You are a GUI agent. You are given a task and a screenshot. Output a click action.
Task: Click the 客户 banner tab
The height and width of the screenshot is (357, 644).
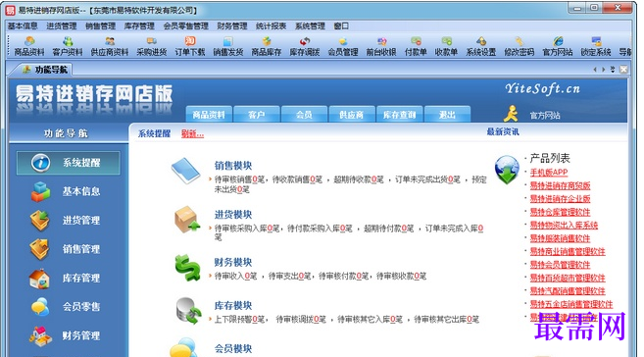[256, 115]
